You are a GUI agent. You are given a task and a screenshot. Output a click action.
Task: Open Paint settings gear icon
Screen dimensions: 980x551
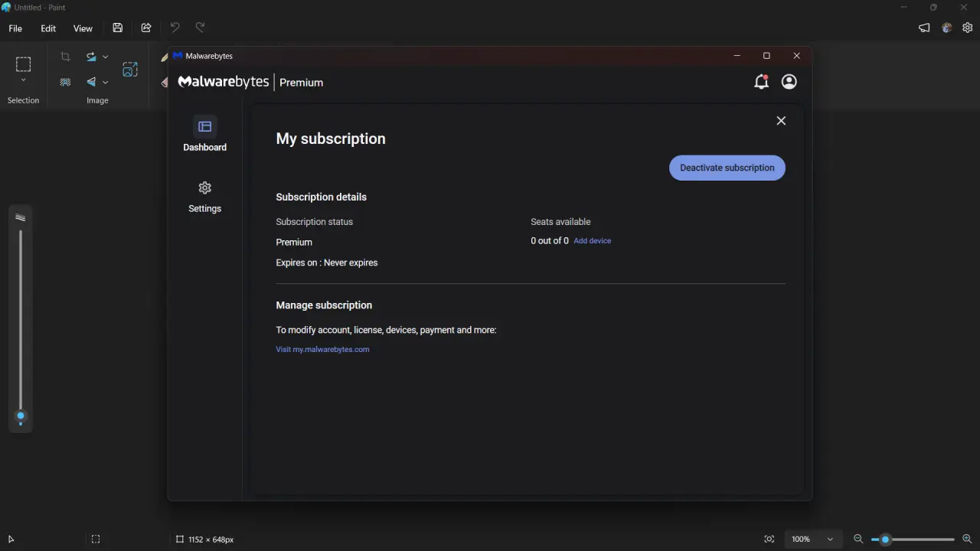pyautogui.click(x=968, y=28)
